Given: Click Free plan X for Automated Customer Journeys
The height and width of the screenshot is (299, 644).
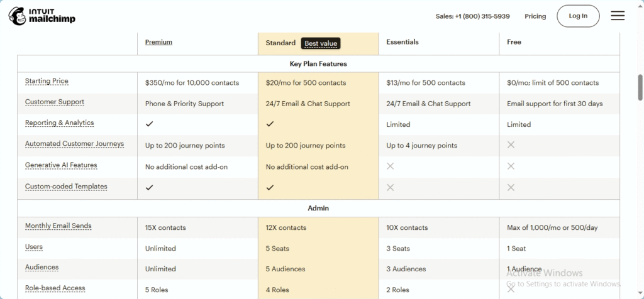Looking at the screenshot, I should [511, 144].
